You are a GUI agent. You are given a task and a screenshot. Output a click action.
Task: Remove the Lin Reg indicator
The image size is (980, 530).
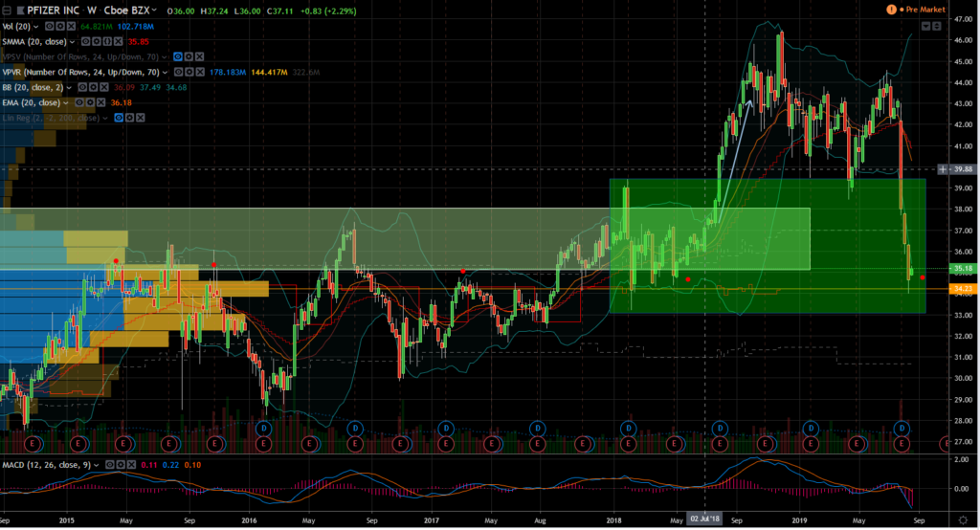pos(141,118)
